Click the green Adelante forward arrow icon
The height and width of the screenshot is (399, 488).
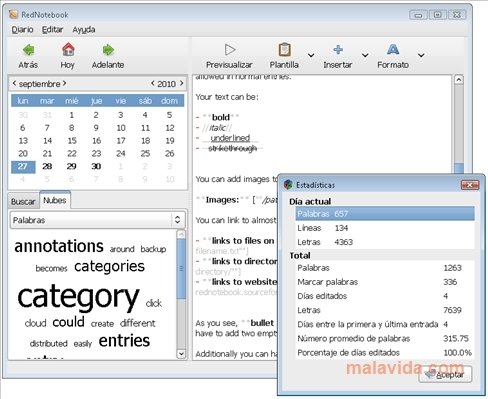pyautogui.click(x=108, y=50)
